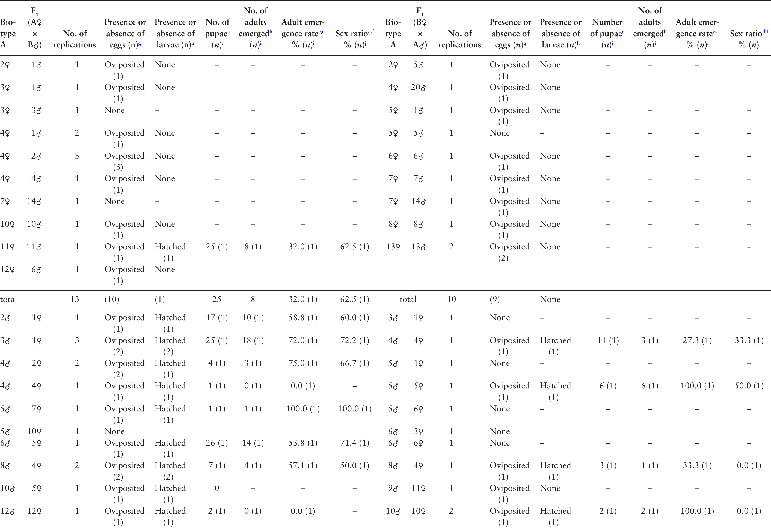Click the '14 (1)' adults emerged cell
Viewport: 771px width, 532px height.
(x=253, y=443)
